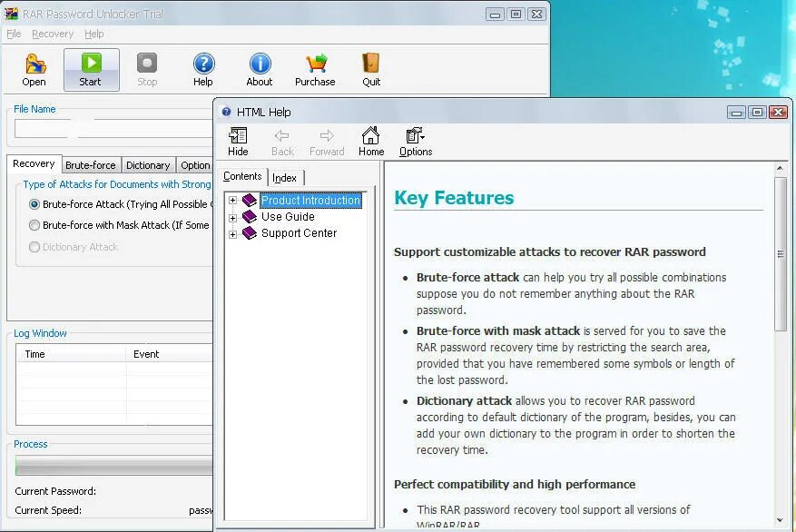Minimize the HTML Help window

pyautogui.click(x=736, y=113)
